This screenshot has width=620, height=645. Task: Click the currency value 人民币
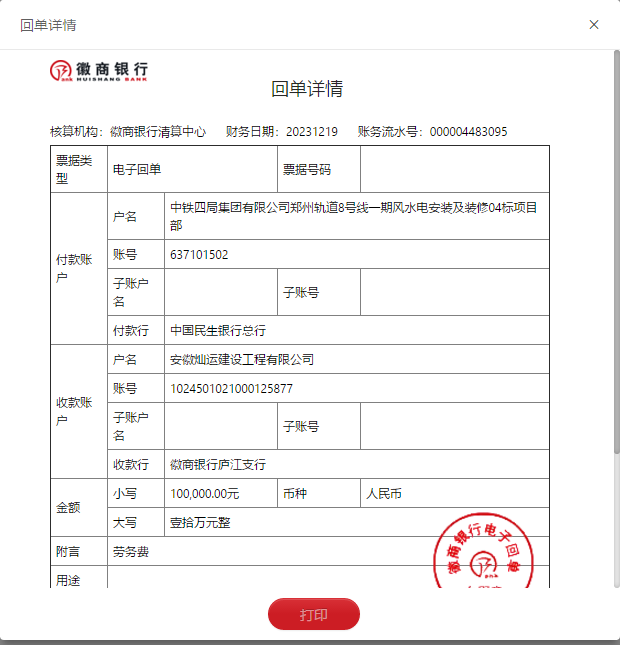(x=384, y=494)
